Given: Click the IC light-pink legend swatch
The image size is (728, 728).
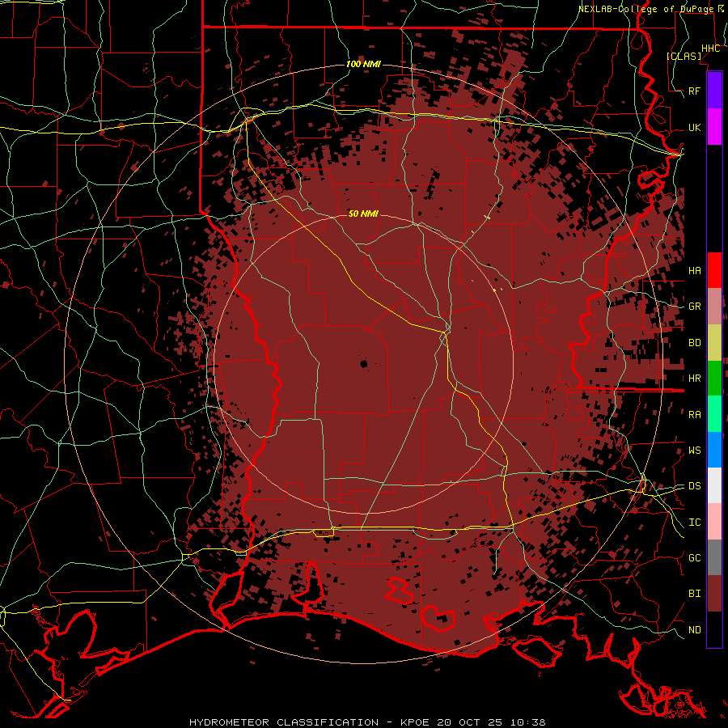Looking at the screenshot, I should 714,522.
